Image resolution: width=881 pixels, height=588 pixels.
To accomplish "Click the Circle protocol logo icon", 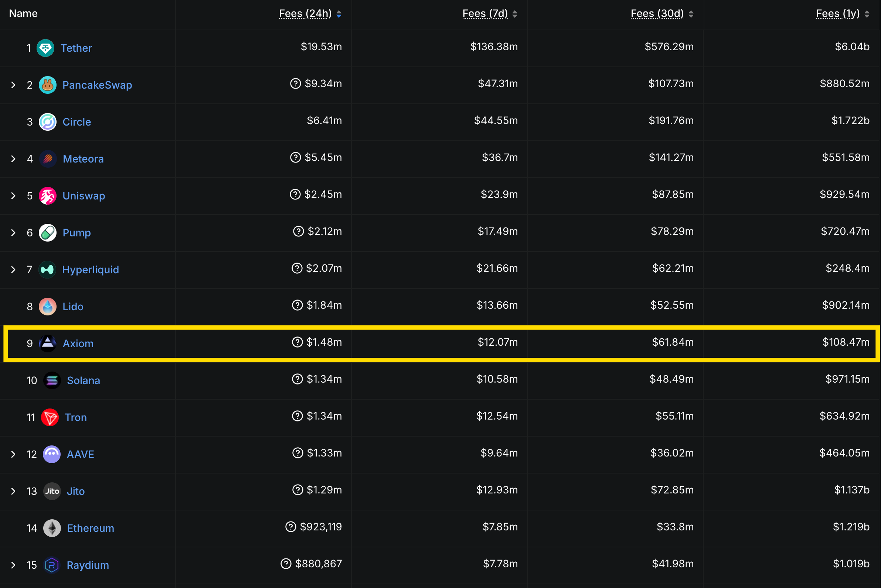I will click(x=48, y=122).
